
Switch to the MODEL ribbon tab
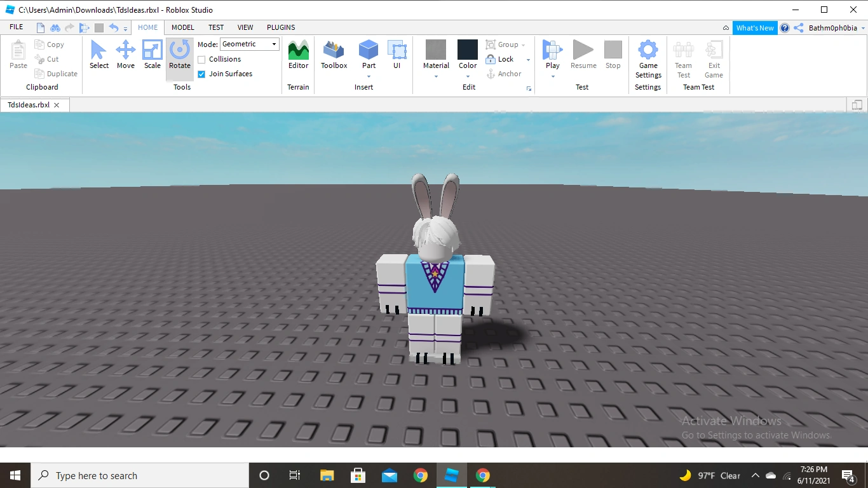tap(182, 27)
